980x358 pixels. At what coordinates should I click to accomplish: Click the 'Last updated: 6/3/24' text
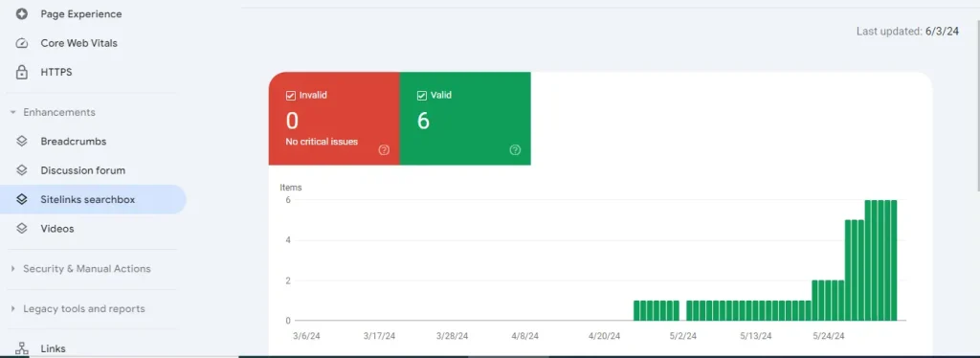point(907,32)
